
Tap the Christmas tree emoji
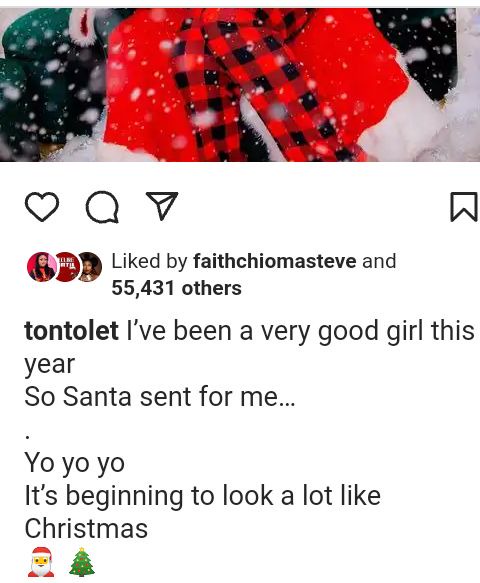pos(82,561)
